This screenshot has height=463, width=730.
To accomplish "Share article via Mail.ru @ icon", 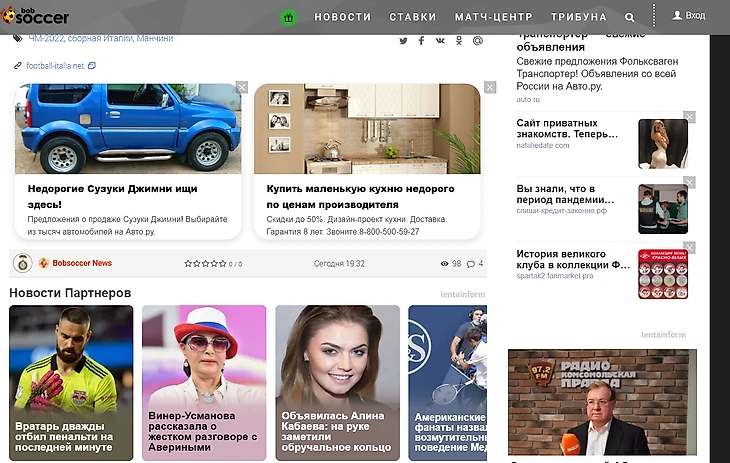I will [477, 41].
